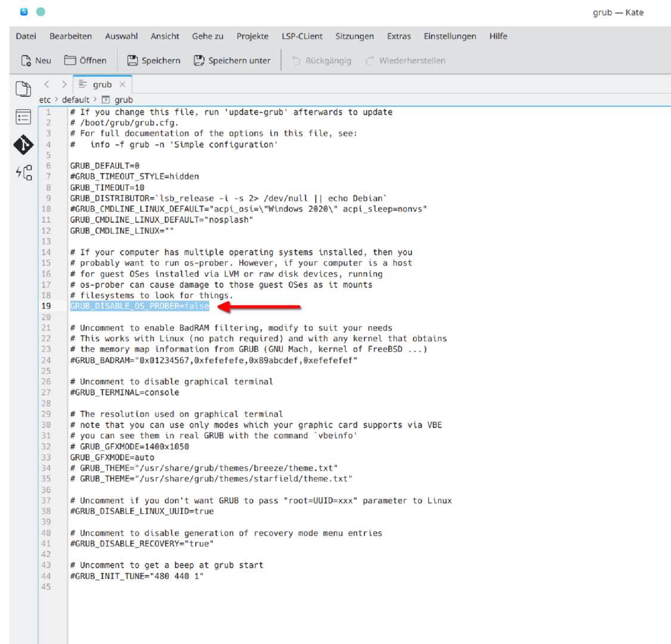Click the grub breadcrumb file entry
Image resolution: width=671 pixels, height=644 pixels.
pyautogui.click(x=117, y=100)
